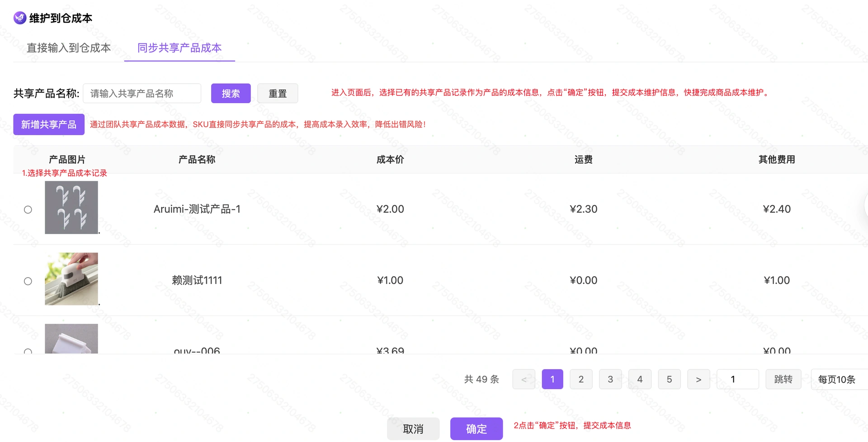Select radio for Aruimi-测试产品-1

point(28,210)
